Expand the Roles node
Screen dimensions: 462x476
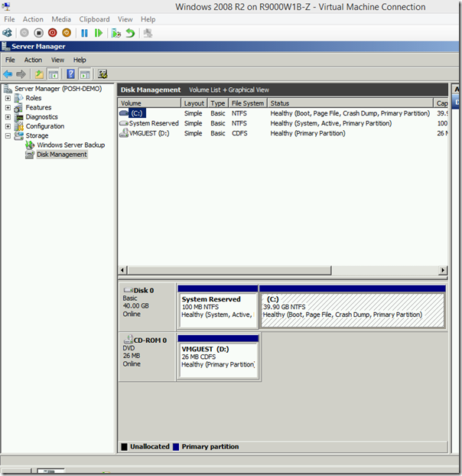click(8, 99)
